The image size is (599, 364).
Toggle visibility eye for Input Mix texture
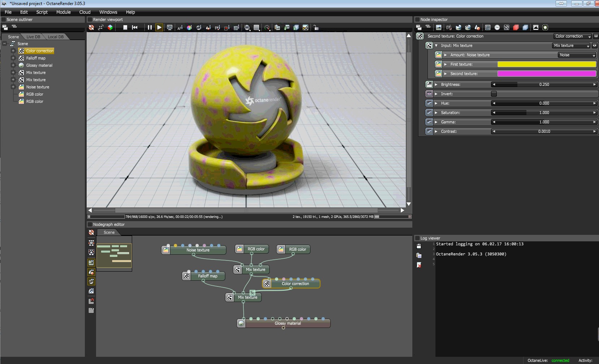[x=594, y=45]
